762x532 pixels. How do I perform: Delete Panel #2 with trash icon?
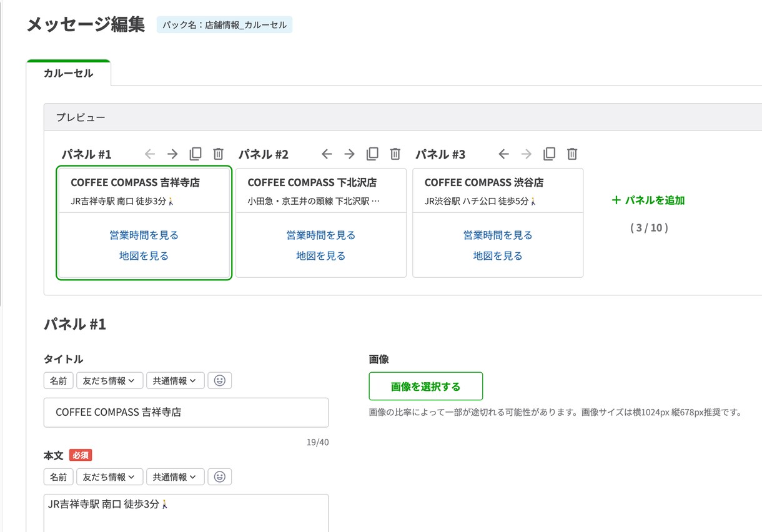[395, 154]
